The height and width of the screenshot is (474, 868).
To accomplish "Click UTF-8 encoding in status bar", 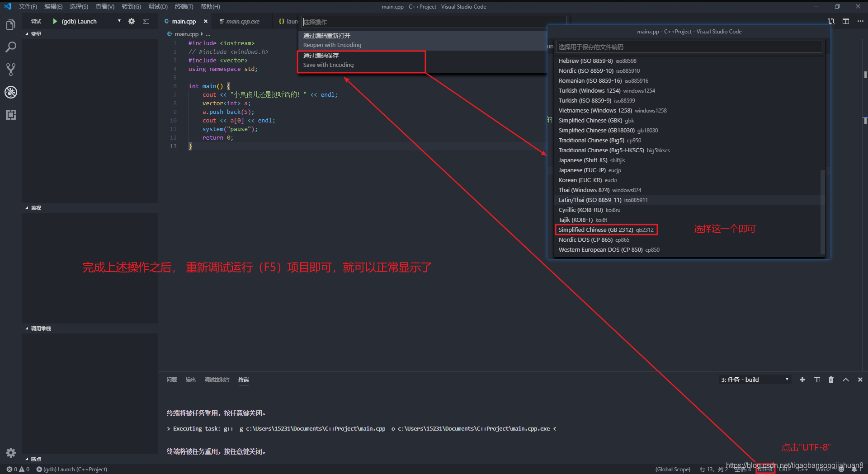I will point(765,469).
